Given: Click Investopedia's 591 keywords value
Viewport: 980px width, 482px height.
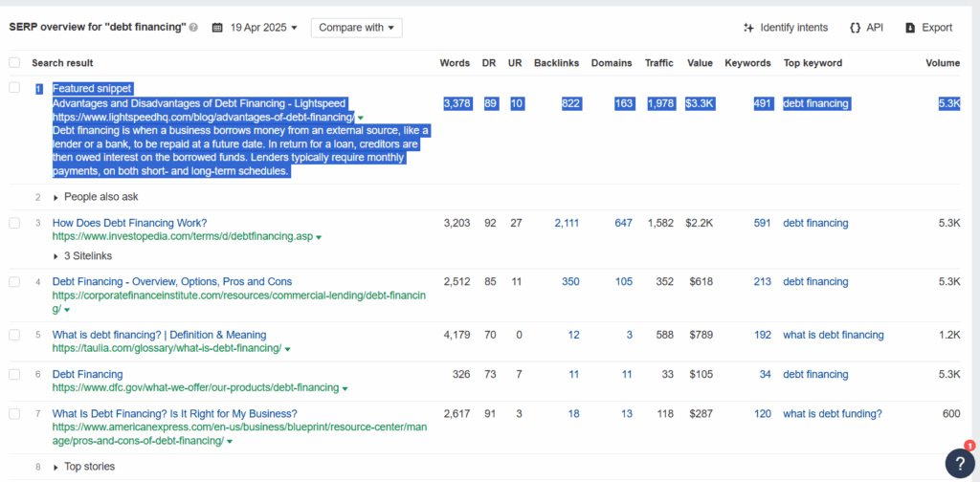Looking at the screenshot, I should [762, 223].
